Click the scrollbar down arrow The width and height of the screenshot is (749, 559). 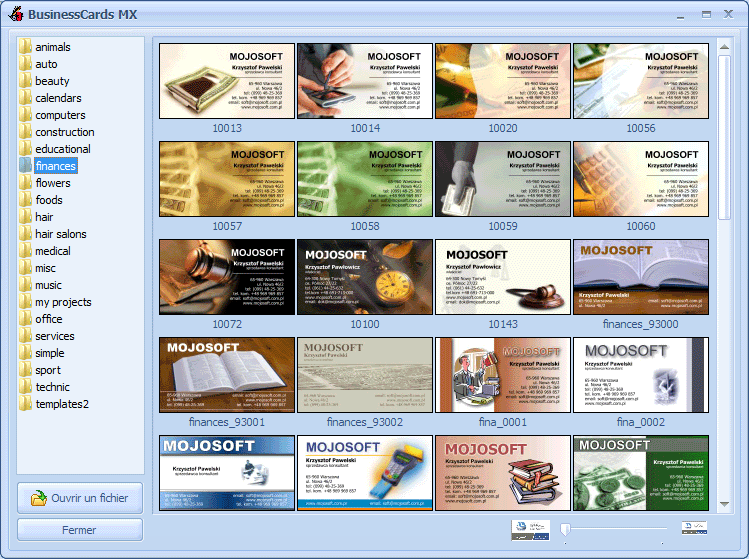pyautogui.click(x=724, y=504)
